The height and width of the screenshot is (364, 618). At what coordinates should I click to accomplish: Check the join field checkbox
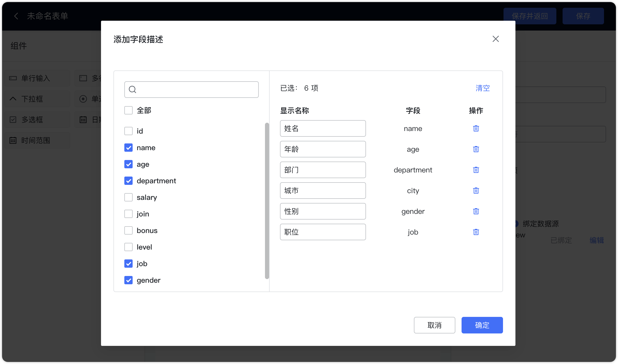coord(128,214)
